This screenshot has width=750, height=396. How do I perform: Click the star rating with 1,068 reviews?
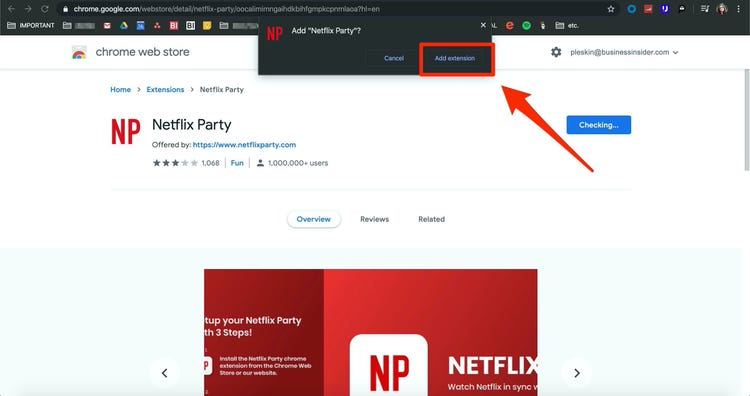186,163
